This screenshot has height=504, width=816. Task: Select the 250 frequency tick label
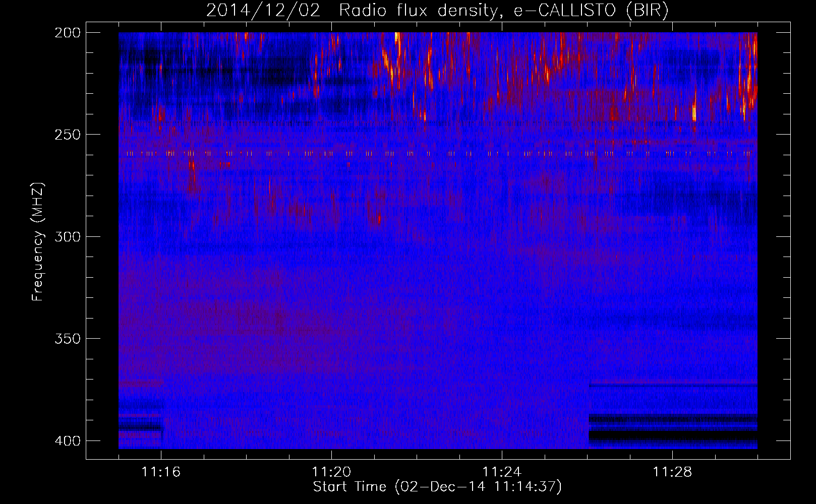(x=68, y=135)
